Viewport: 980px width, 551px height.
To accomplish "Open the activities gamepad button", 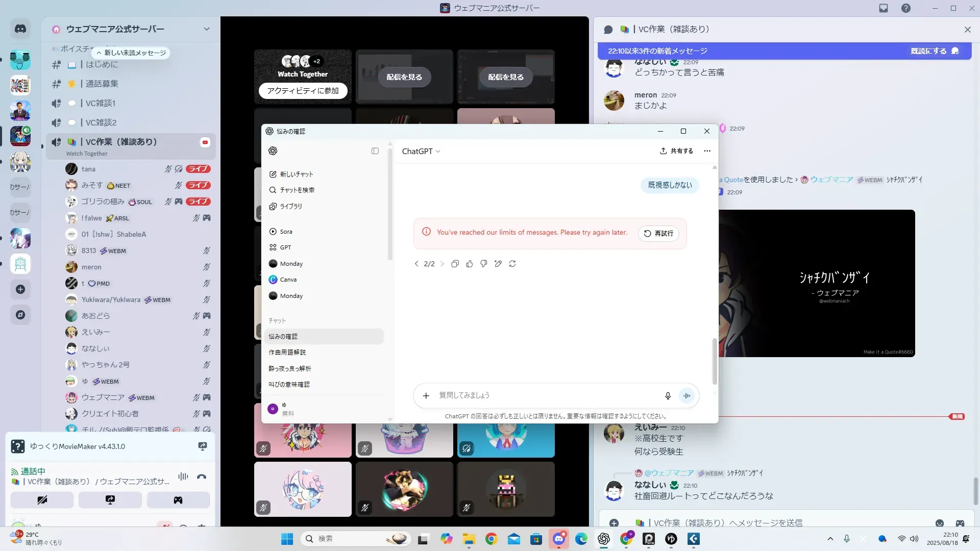I will pos(178,500).
